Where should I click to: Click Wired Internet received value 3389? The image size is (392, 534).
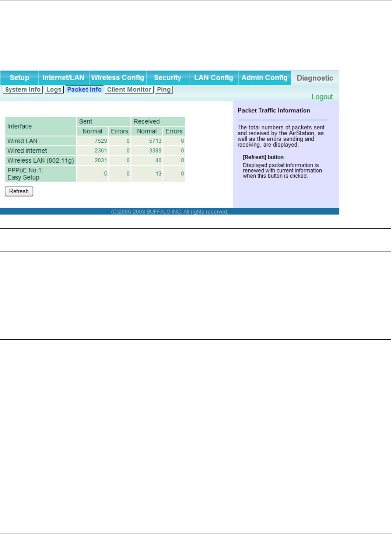pos(155,150)
